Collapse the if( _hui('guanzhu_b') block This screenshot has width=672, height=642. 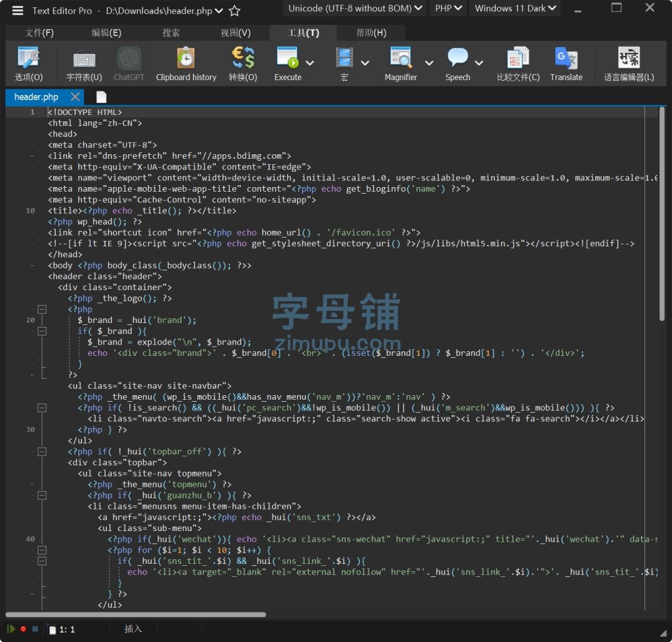tap(42, 495)
